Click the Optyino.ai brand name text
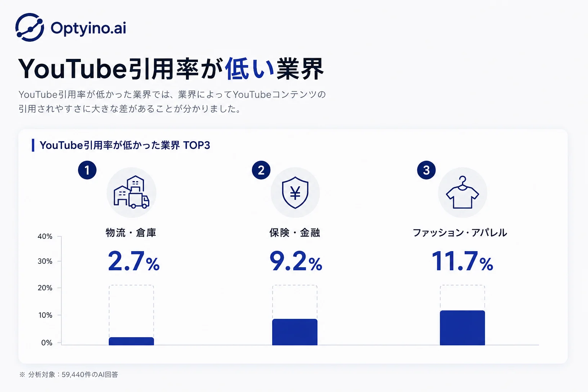The height and width of the screenshot is (392, 588). 88,28
